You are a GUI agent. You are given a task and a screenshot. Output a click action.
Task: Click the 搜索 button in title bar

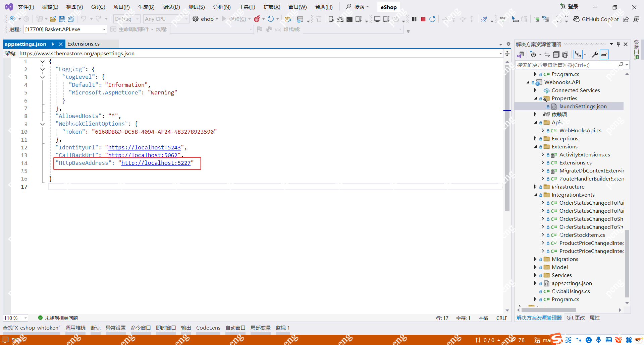pos(357,7)
